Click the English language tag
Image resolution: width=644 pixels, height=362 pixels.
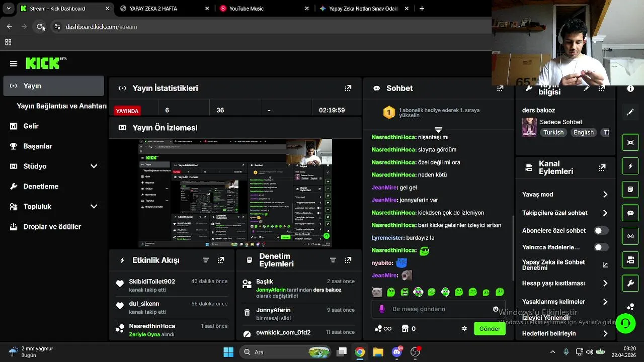pyautogui.click(x=584, y=133)
